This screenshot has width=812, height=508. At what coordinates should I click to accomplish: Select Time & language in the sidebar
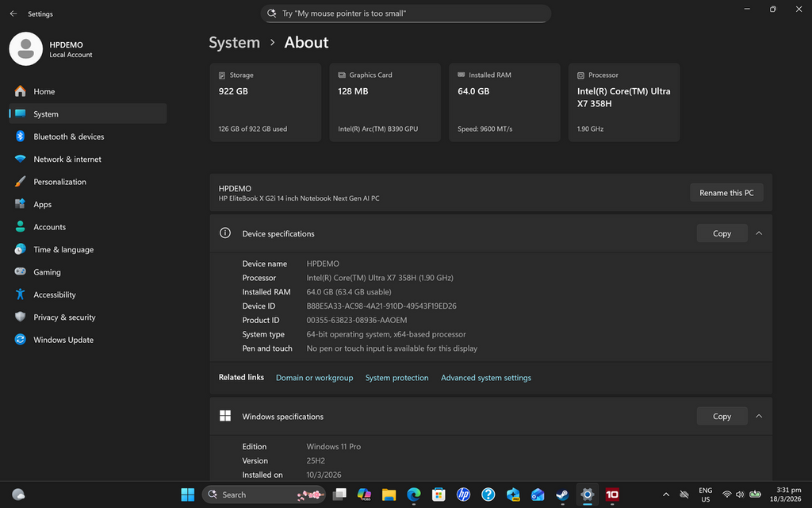click(63, 249)
